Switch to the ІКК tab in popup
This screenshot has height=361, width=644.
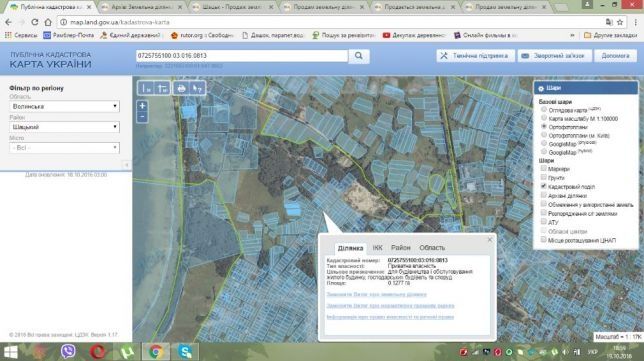pyautogui.click(x=377, y=248)
